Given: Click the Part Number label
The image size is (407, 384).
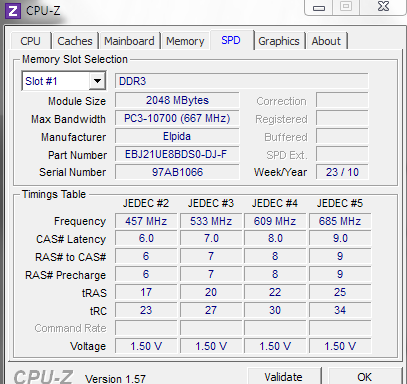Looking at the screenshot, I should pyautogui.click(x=77, y=155).
